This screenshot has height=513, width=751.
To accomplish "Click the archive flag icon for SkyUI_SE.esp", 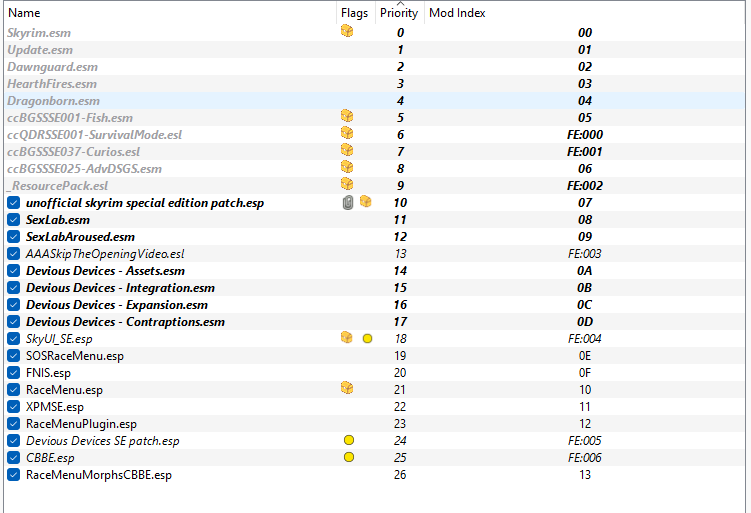I will click(347, 338).
